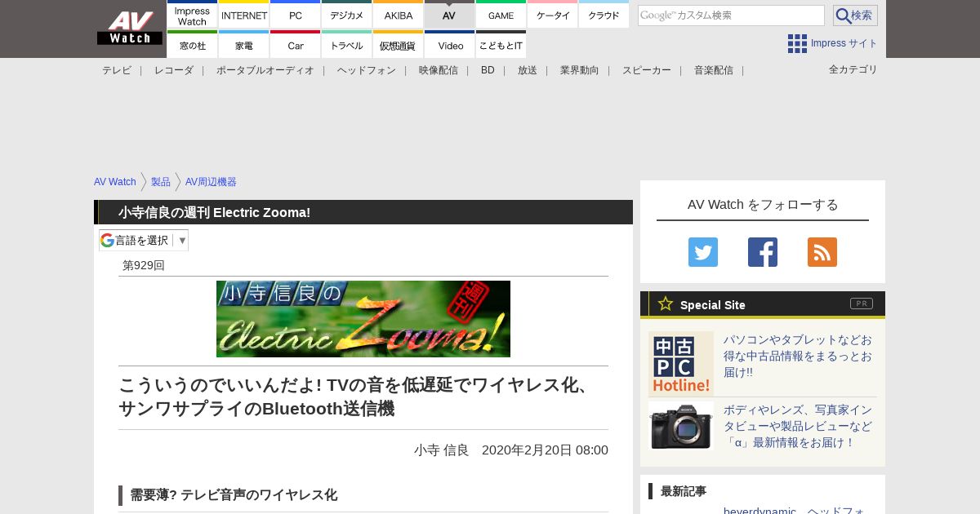Click AV Watch breadcrumb link

(115, 182)
